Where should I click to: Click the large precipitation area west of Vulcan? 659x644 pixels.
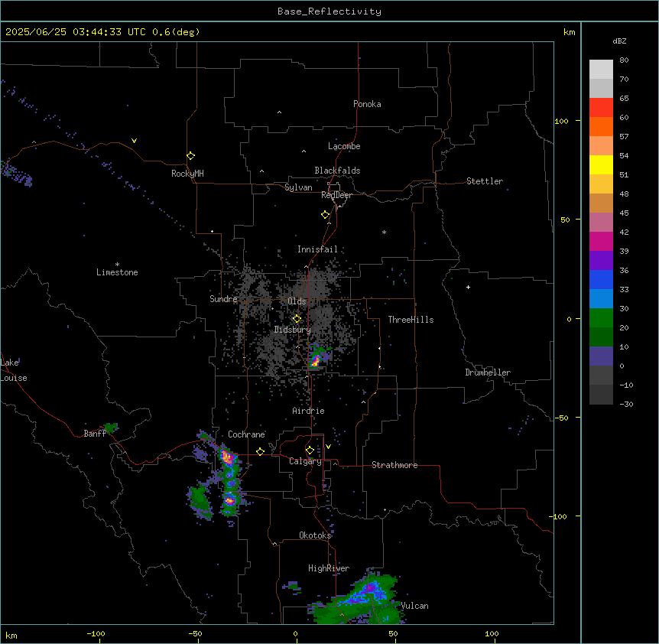tap(362, 598)
